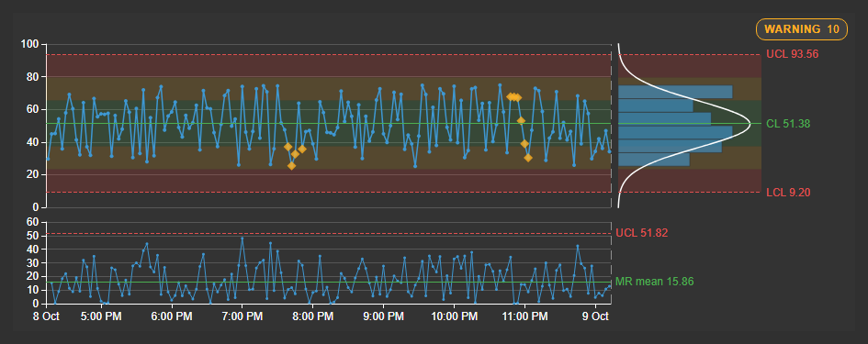868x344 pixels.
Task: Click the MR mean 15.86 label
Action: (654, 282)
